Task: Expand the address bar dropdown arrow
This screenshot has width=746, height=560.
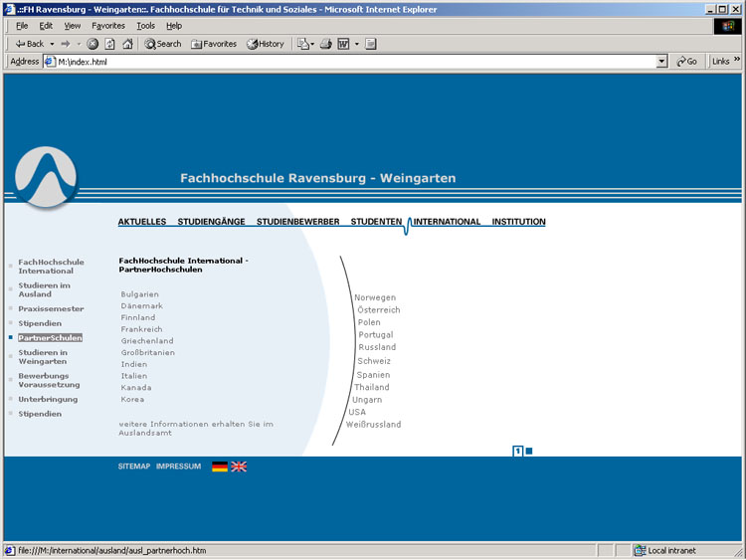Action: coord(662,62)
